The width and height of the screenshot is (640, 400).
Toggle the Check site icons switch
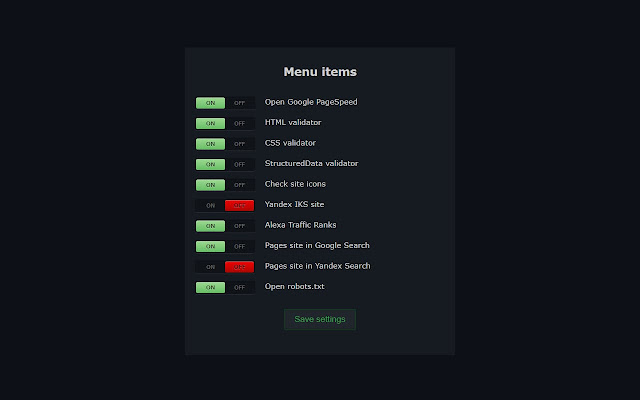(x=225, y=185)
